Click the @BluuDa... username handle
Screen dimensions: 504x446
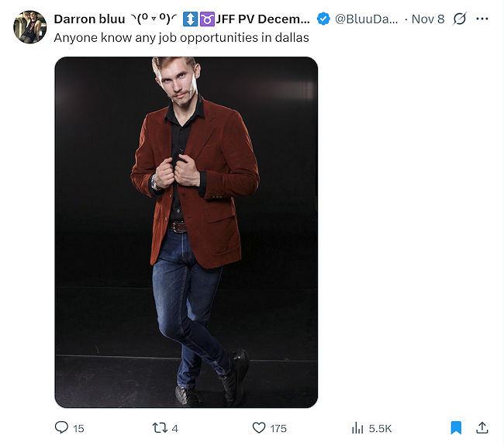click(x=365, y=19)
